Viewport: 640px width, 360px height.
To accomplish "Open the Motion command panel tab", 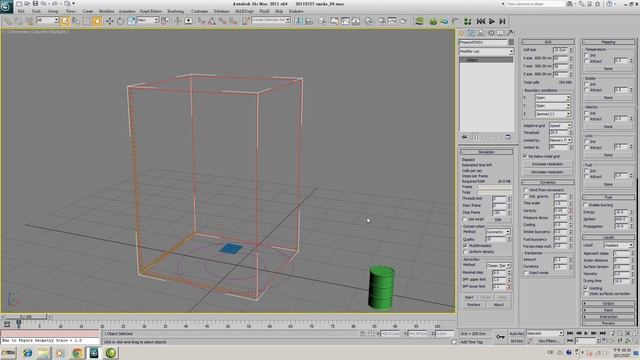I will click(x=491, y=33).
